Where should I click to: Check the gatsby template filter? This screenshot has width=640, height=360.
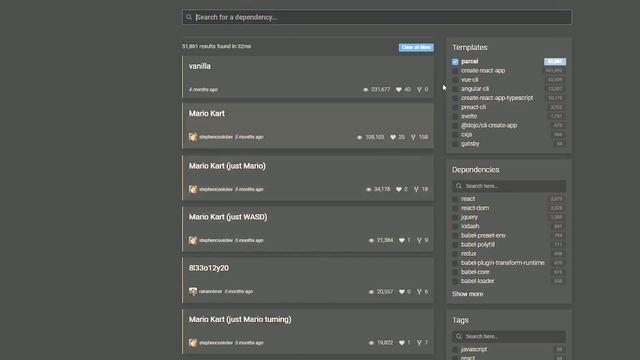(x=455, y=144)
